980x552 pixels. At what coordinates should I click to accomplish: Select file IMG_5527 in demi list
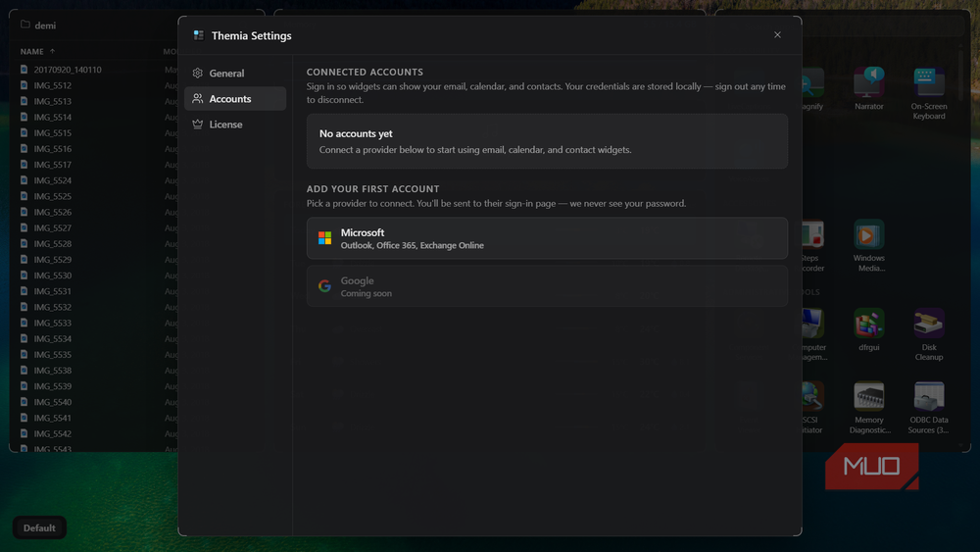[53, 228]
